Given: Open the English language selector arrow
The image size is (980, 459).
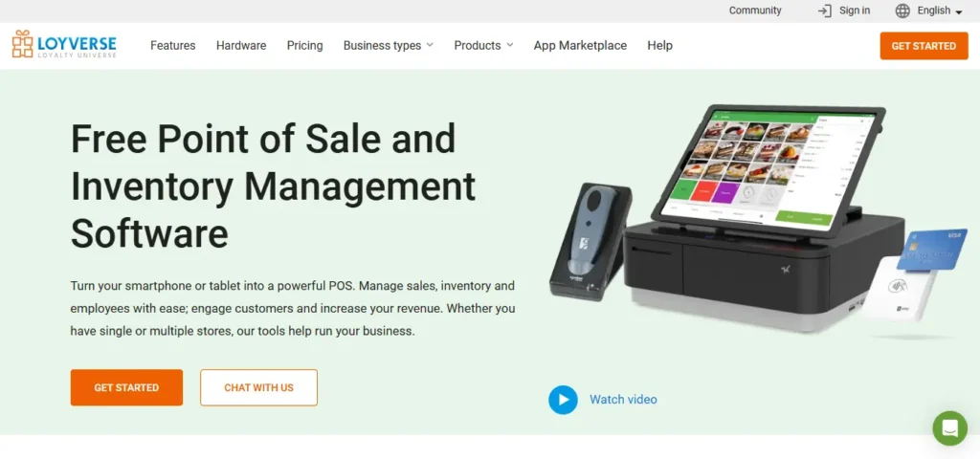Looking at the screenshot, I should pos(959,11).
